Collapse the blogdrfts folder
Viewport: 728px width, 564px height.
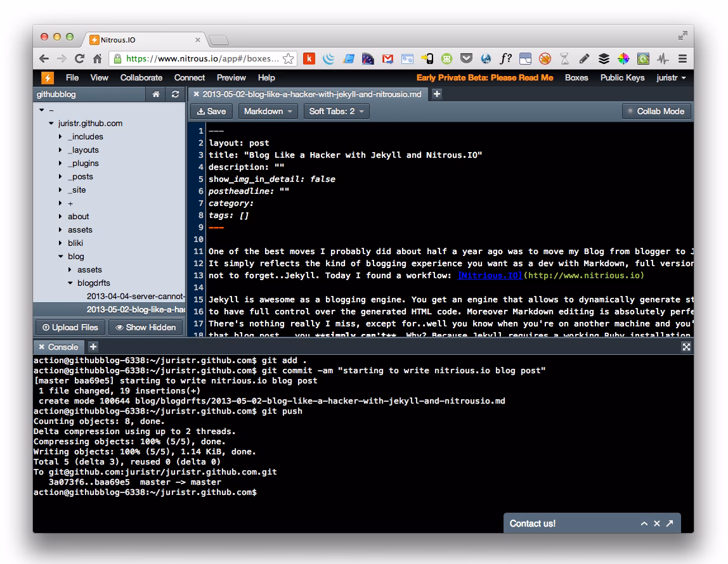click(x=70, y=283)
